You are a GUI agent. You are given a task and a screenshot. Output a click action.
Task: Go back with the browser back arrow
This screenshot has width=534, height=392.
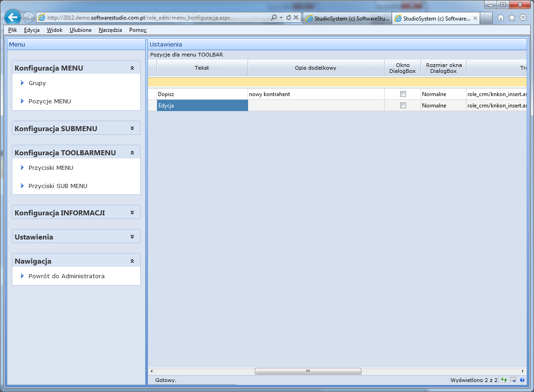[13, 18]
